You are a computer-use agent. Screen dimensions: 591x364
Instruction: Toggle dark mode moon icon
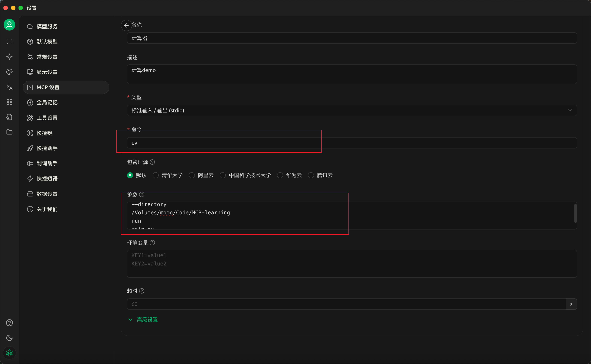[9, 338]
